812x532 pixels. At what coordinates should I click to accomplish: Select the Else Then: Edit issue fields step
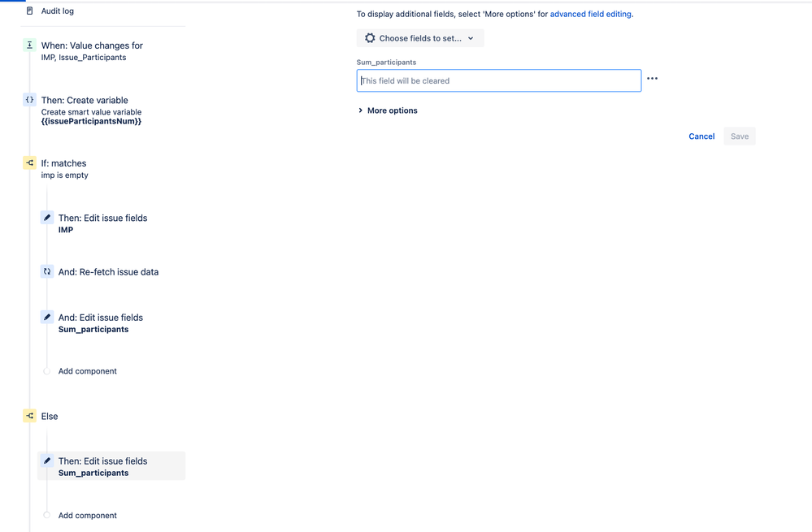(x=102, y=466)
